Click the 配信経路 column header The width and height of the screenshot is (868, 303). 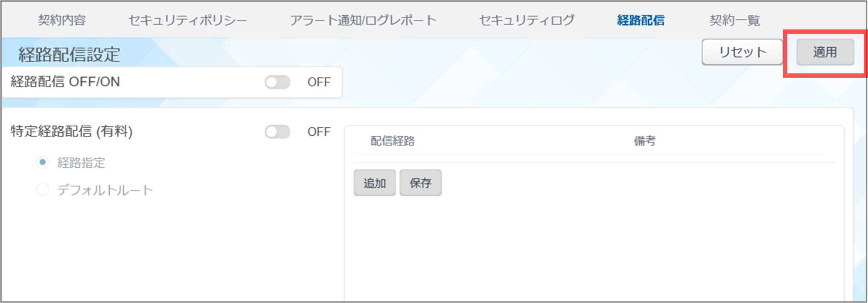click(x=392, y=141)
